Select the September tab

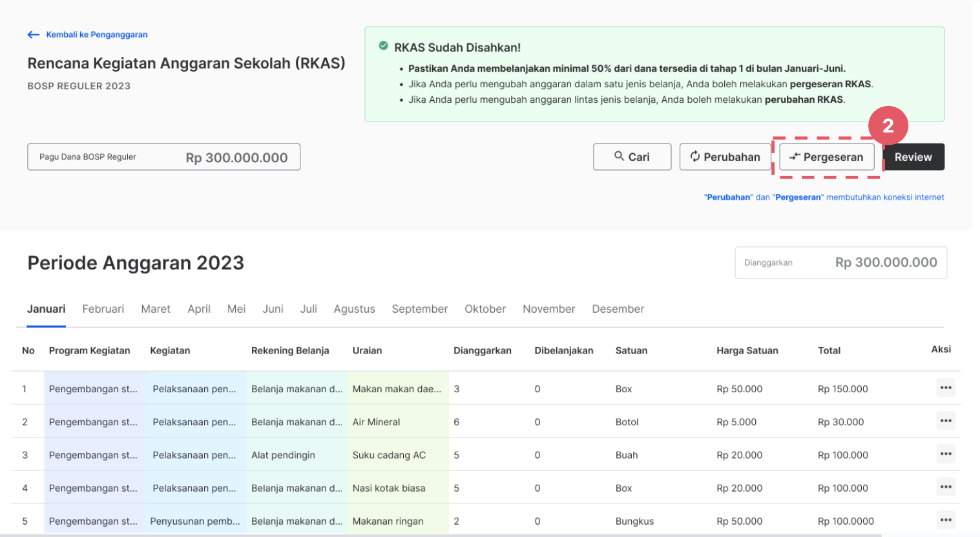pyautogui.click(x=420, y=309)
